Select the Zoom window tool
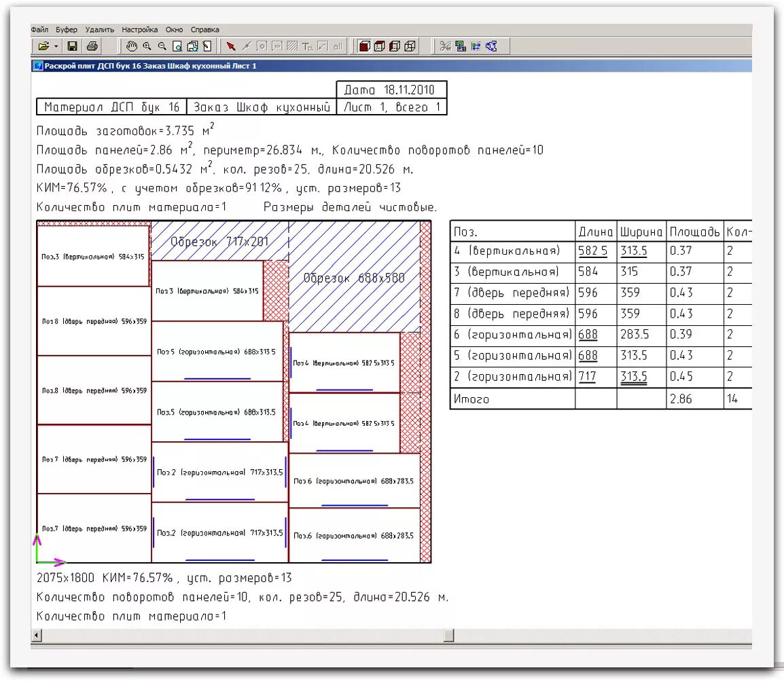The image size is (784, 681). 177,46
